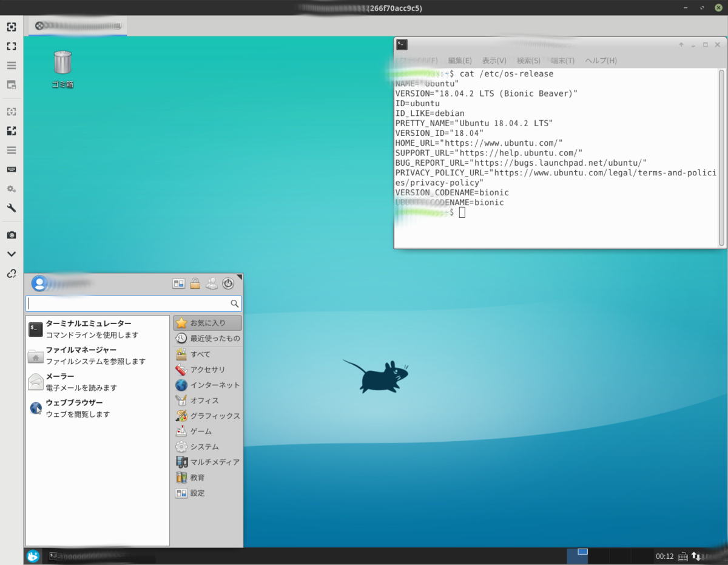Select the すべて category

tap(207, 354)
